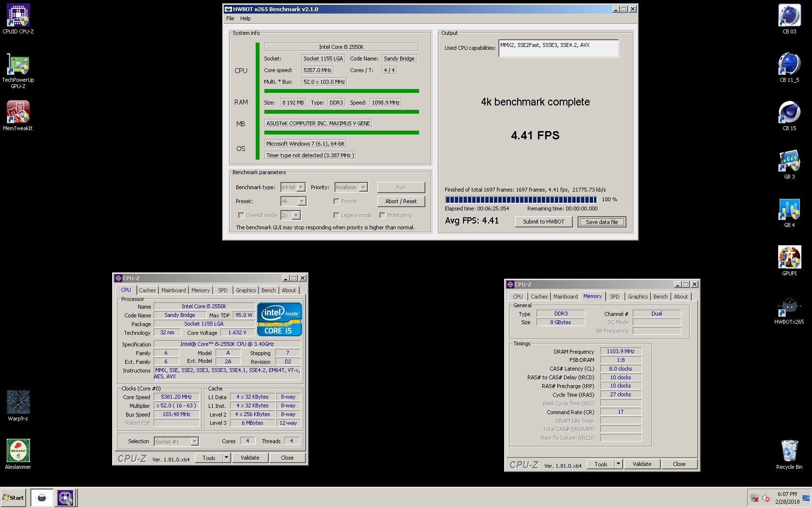Open the Help menu in HWBOT x265
This screenshot has width=812, height=508.
[246, 18]
